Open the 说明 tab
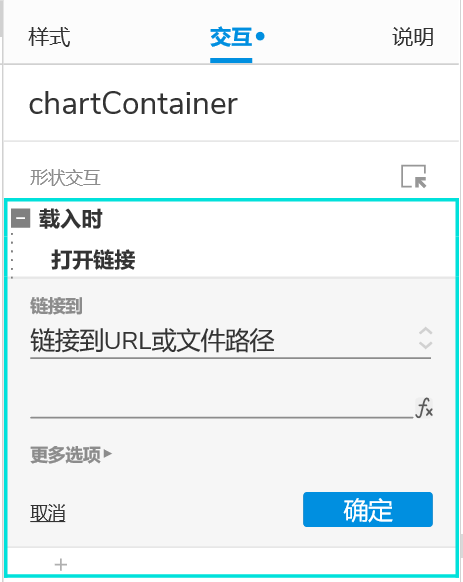Image resolution: width=463 pixels, height=582 pixels. click(413, 37)
